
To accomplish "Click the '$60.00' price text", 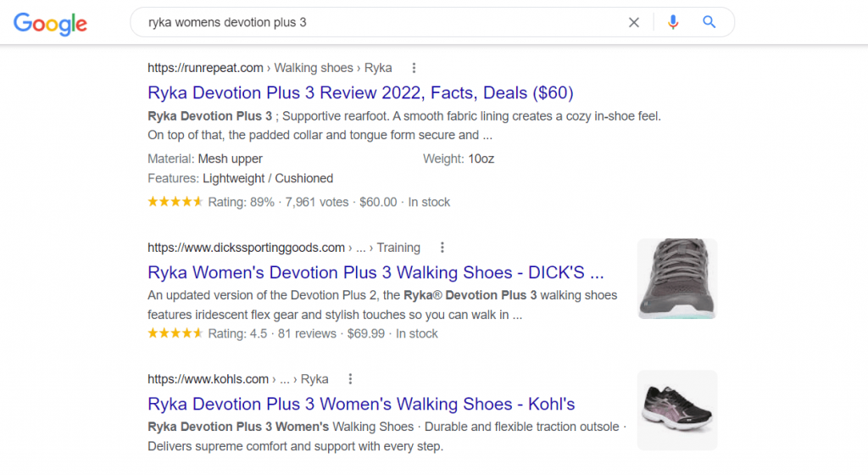I will (x=378, y=202).
